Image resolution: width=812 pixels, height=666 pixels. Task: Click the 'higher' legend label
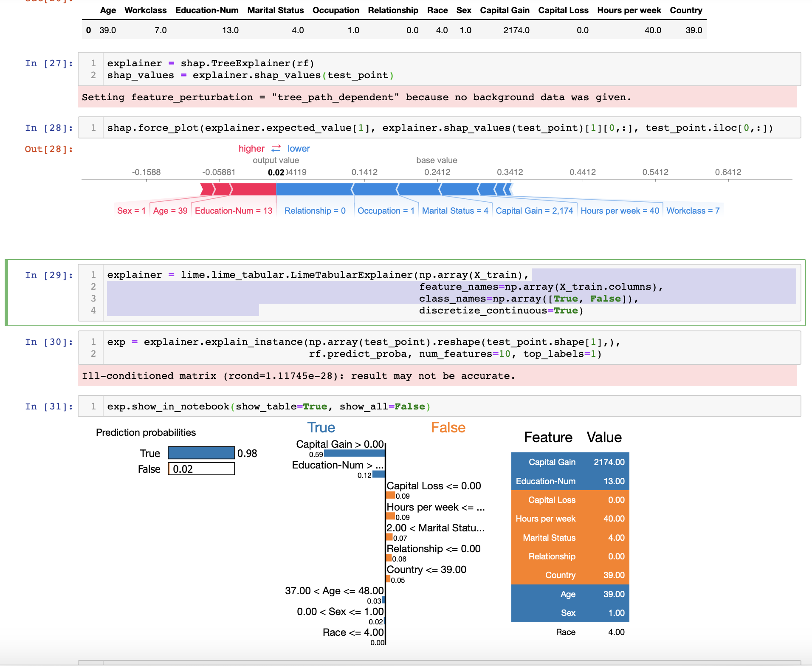pos(251,148)
